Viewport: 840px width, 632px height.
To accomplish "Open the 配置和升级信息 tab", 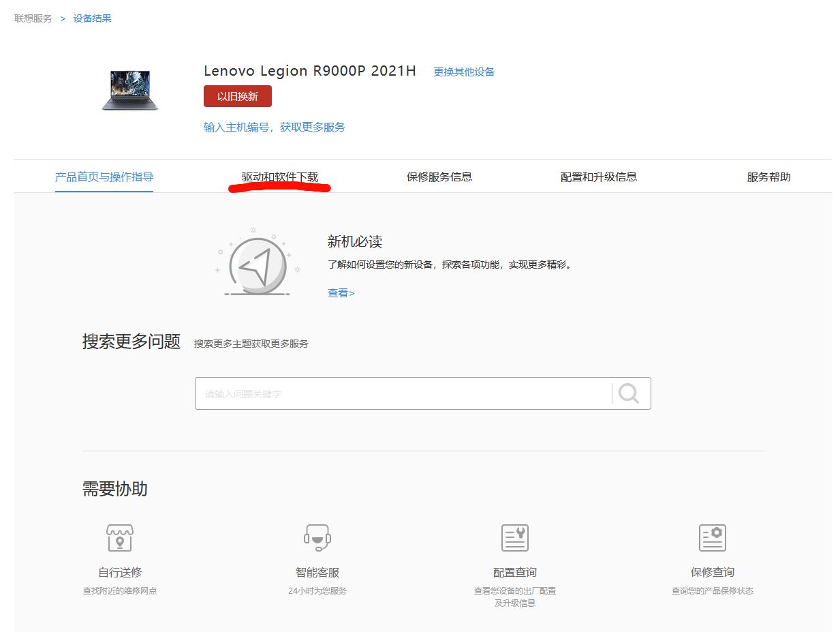I will pos(599,177).
